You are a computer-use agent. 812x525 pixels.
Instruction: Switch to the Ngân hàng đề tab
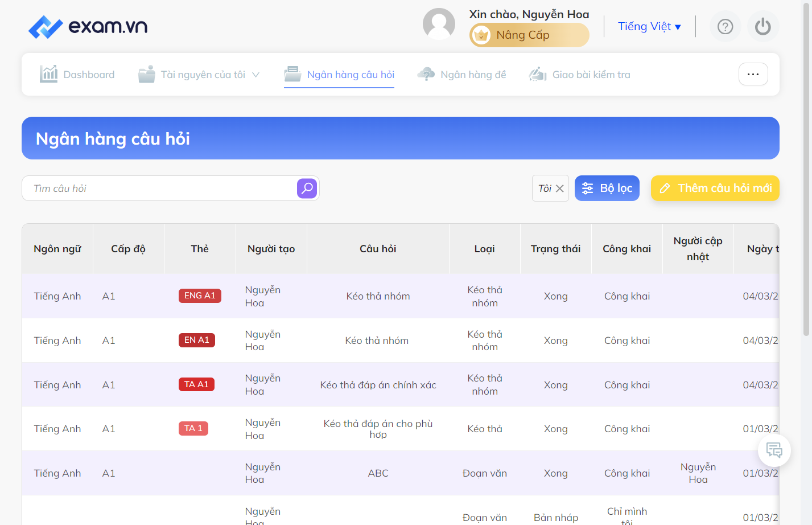coord(461,75)
